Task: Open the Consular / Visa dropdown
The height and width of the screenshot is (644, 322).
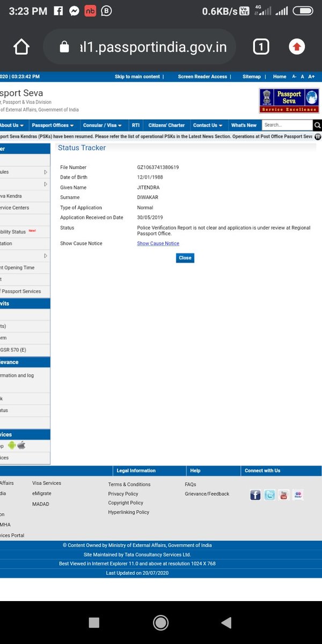Action: (102, 126)
